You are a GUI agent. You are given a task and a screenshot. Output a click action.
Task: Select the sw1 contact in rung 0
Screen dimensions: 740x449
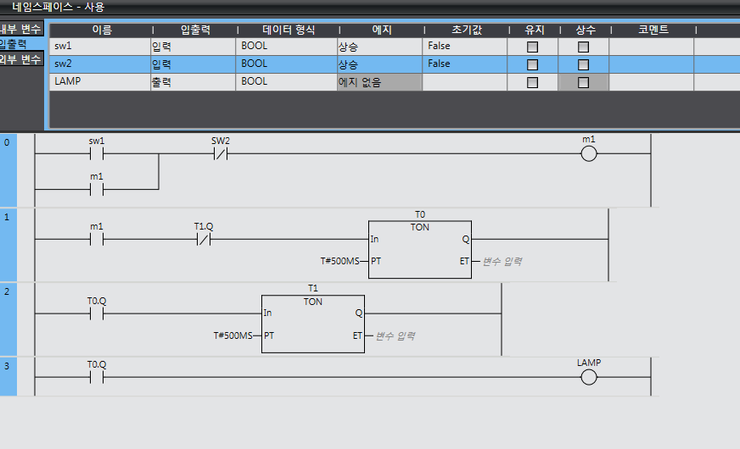pyautogui.click(x=97, y=153)
